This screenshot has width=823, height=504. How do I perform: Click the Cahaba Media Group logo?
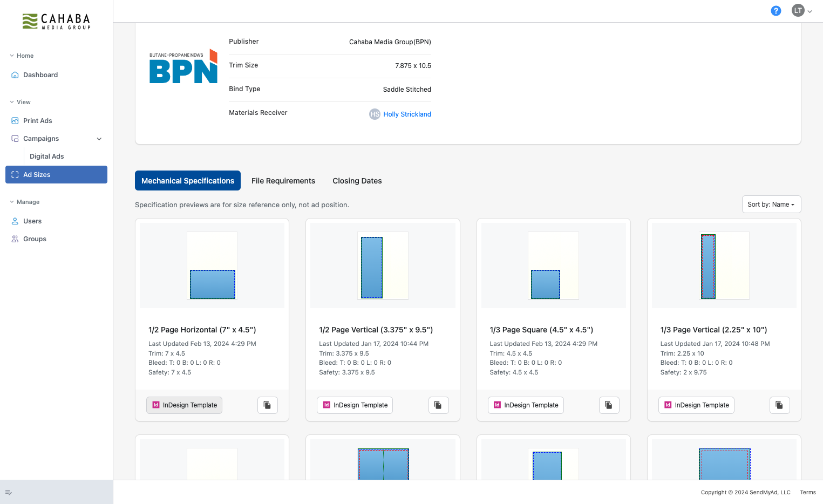click(56, 22)
